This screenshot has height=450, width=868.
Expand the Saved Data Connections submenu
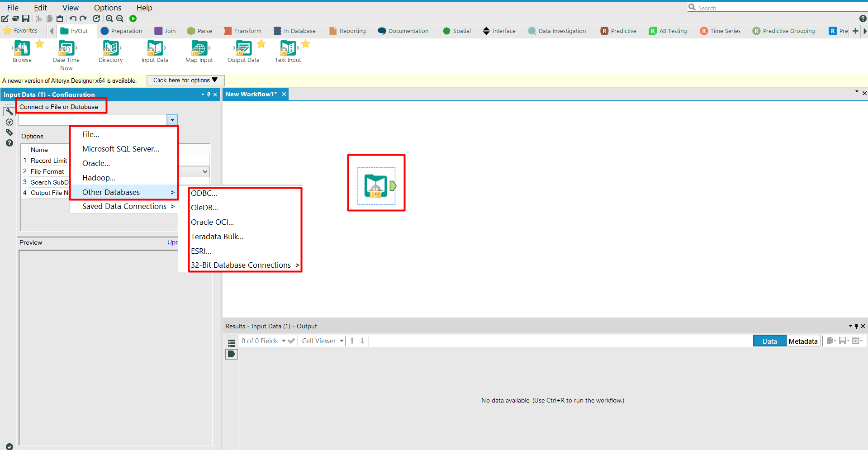123,206
